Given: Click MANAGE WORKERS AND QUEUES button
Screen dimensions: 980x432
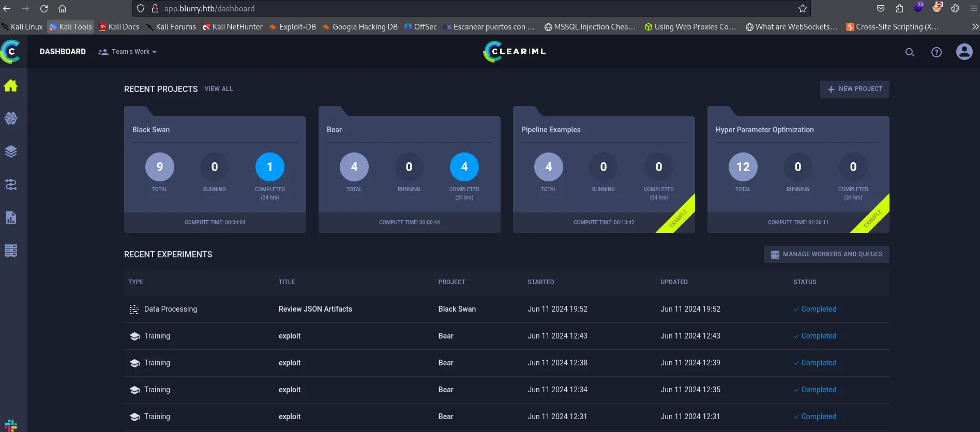Looking at the screenshot, I should pos(827,254).
